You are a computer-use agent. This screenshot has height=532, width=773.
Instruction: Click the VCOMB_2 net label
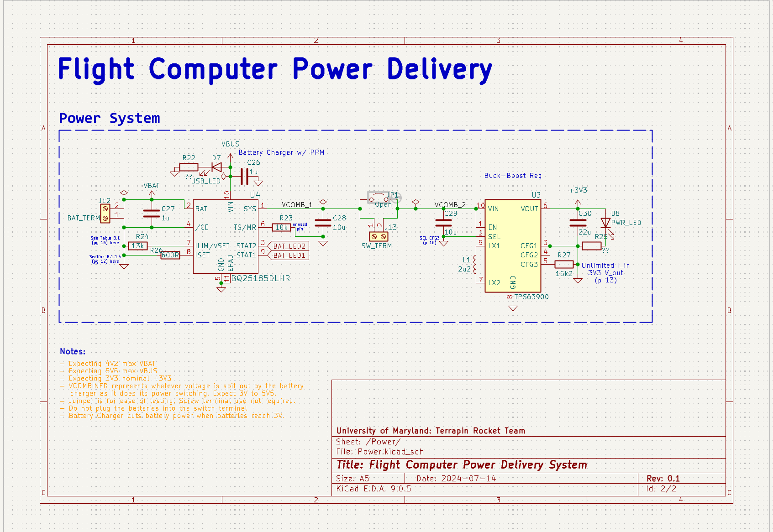point(450,205)
